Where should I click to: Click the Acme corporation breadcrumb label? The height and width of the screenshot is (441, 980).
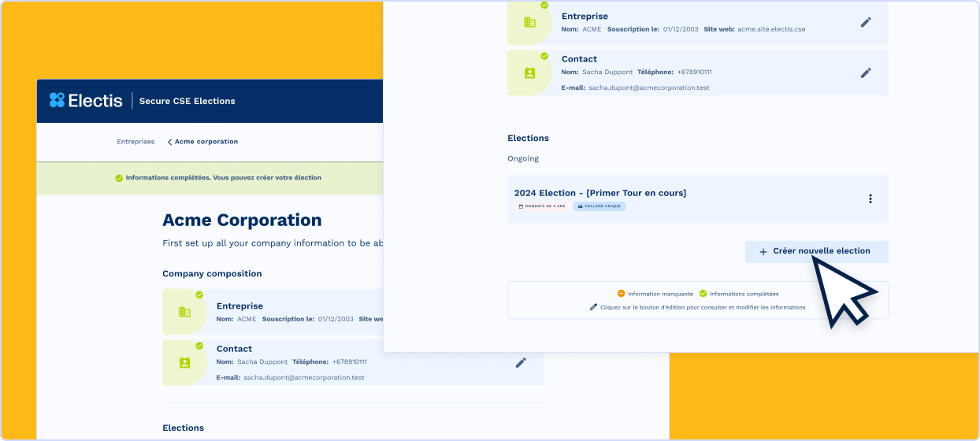206,142
